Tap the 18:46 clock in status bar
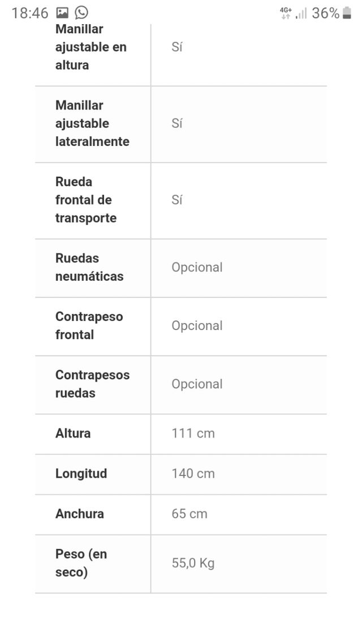 tap(29, 13)
